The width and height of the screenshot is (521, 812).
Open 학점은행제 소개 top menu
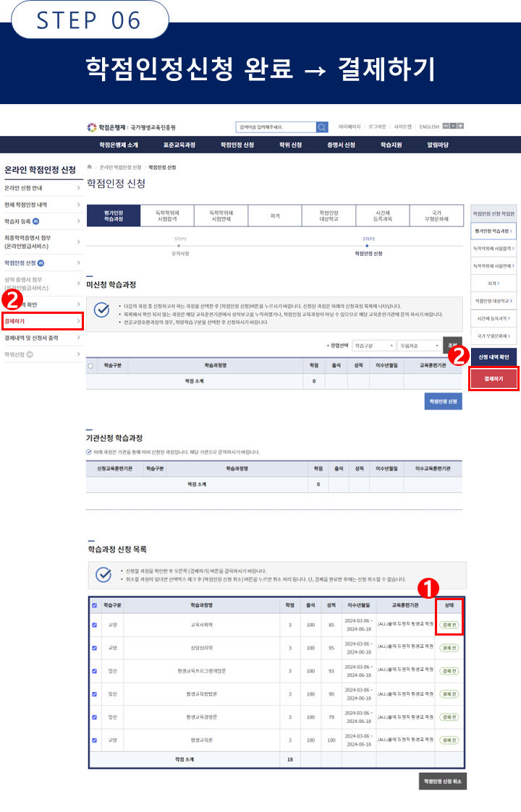(x=119, y=145)
